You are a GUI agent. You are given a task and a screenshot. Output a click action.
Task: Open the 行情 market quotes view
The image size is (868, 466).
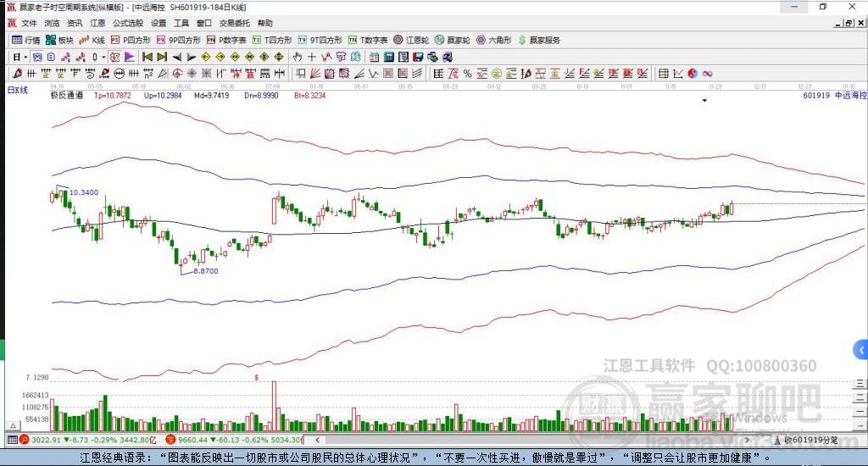tap(25, 40)
